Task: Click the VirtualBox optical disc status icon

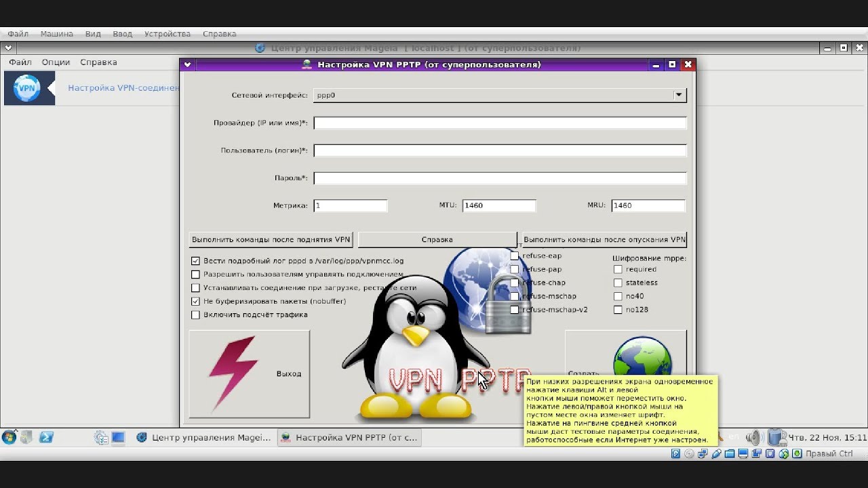Action: pyautogui.click(x=688, y=453)
